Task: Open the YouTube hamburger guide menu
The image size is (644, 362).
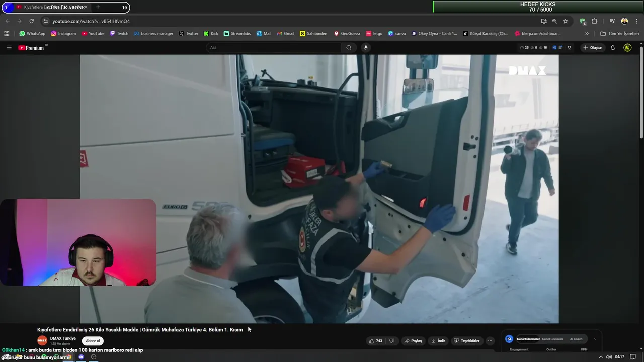Action: (9, 48)
